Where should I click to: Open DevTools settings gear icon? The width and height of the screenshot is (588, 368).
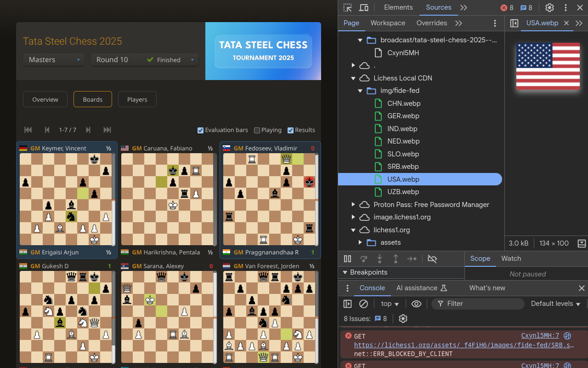pos(549,7)
